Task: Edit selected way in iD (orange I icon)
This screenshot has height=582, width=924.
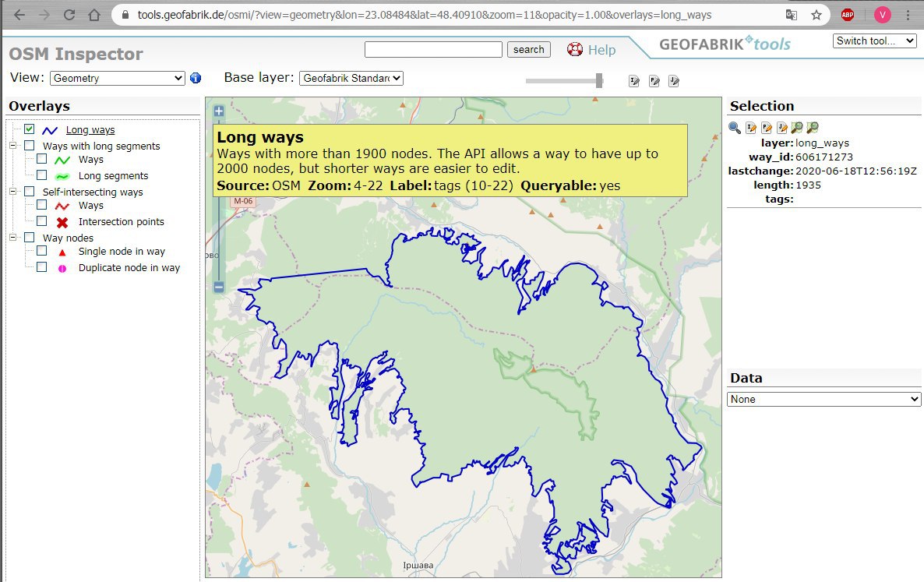Action: (x=751, y=127)
